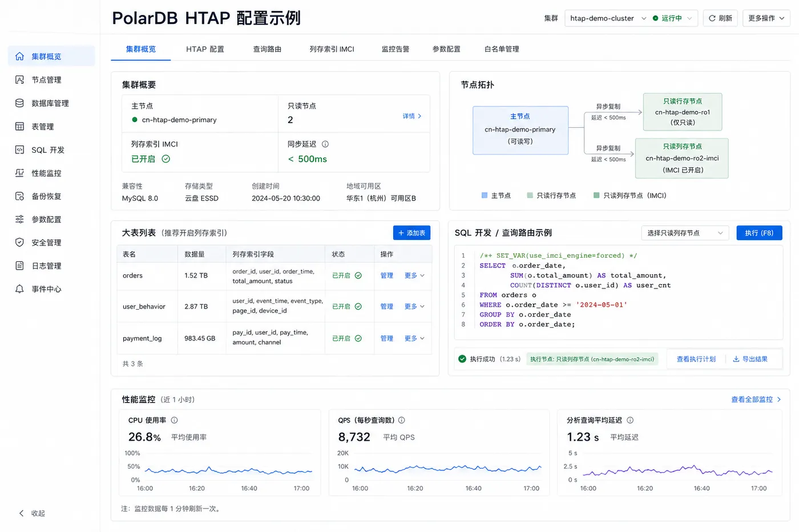Open the 监控告警 tab
Image resolution: width=799 pixels, height=532 pixels.
[x=396, y=49]
